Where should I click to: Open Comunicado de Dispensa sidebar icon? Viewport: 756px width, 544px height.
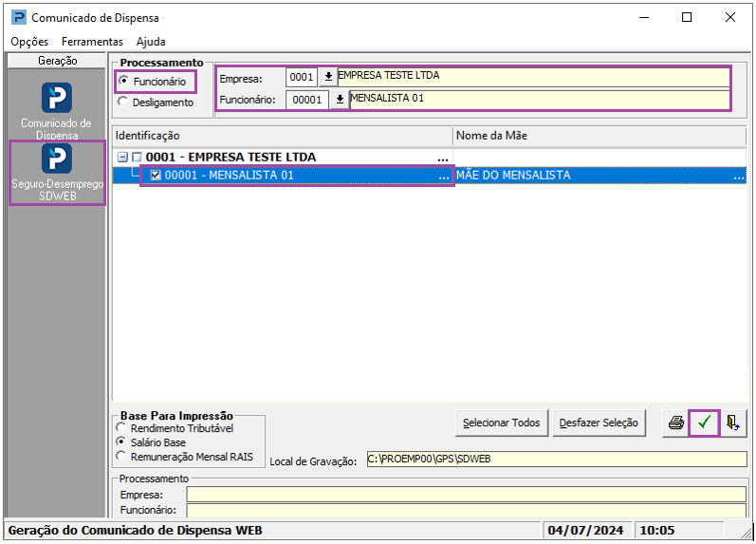(x=57, y=99)
